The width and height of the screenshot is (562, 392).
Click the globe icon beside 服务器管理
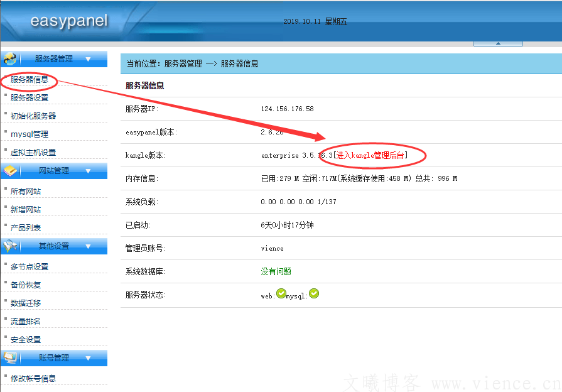pos(9,58)
